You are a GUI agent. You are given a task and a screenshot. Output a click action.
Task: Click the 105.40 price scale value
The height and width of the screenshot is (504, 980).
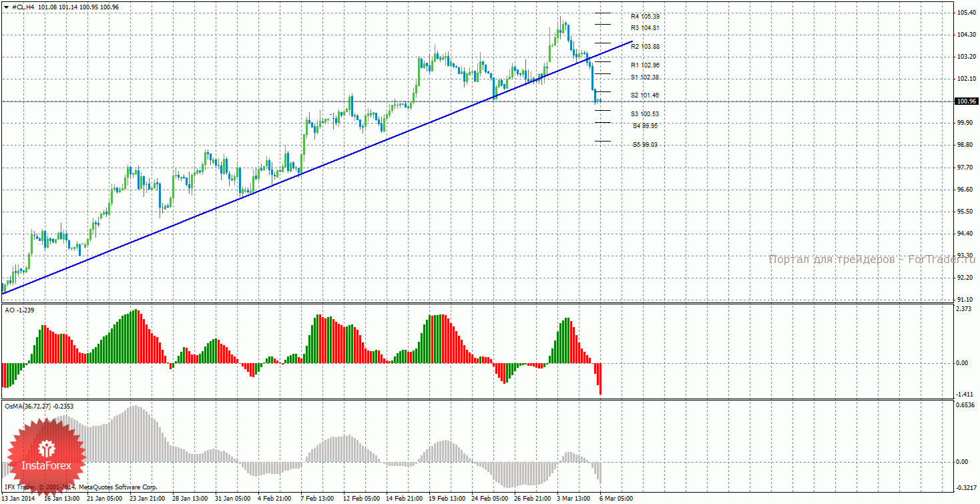[x=966, y=13]
